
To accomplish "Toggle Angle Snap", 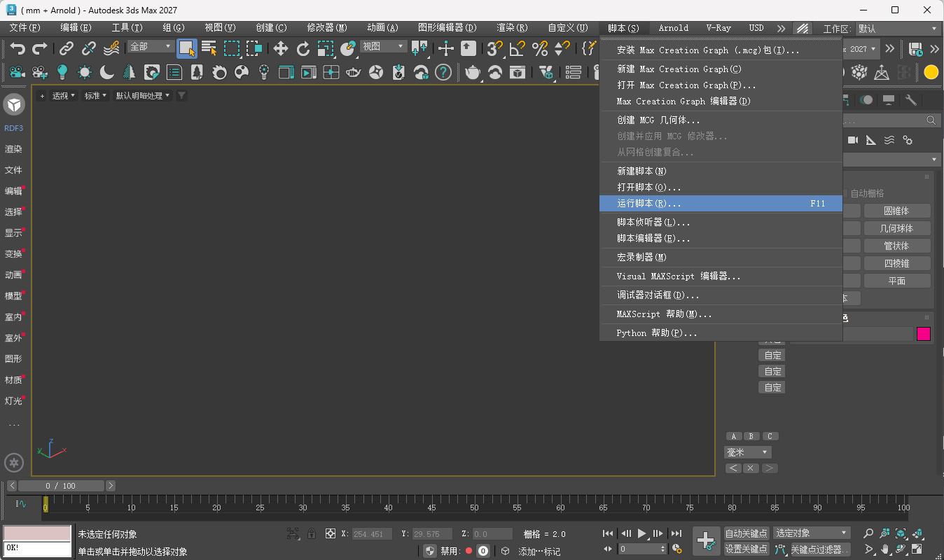I will coord(517,48).
